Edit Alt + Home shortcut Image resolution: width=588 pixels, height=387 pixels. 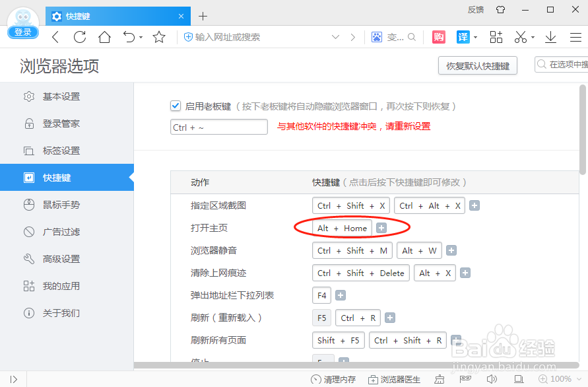(342, 229)
